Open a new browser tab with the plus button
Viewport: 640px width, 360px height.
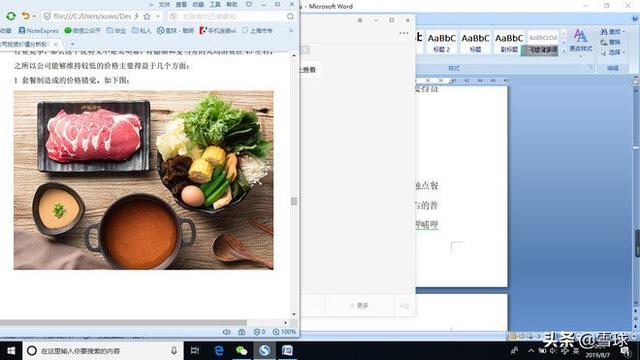pos(72,44)
